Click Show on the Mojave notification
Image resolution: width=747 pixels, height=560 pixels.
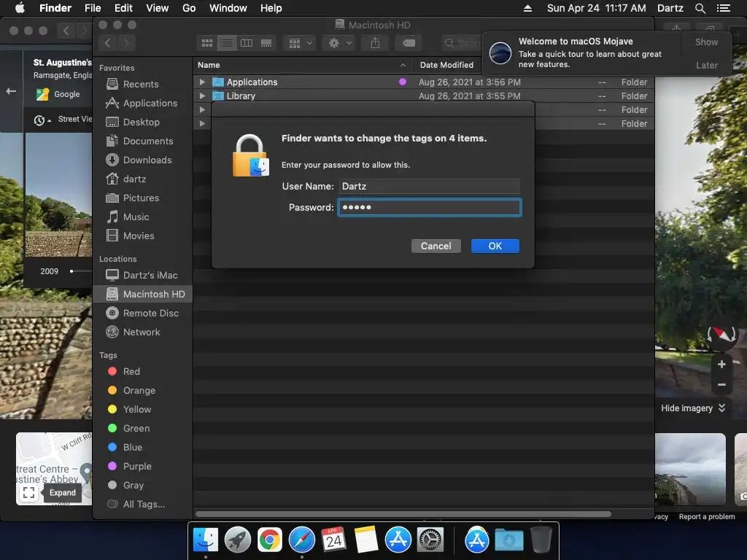point(706,42)
